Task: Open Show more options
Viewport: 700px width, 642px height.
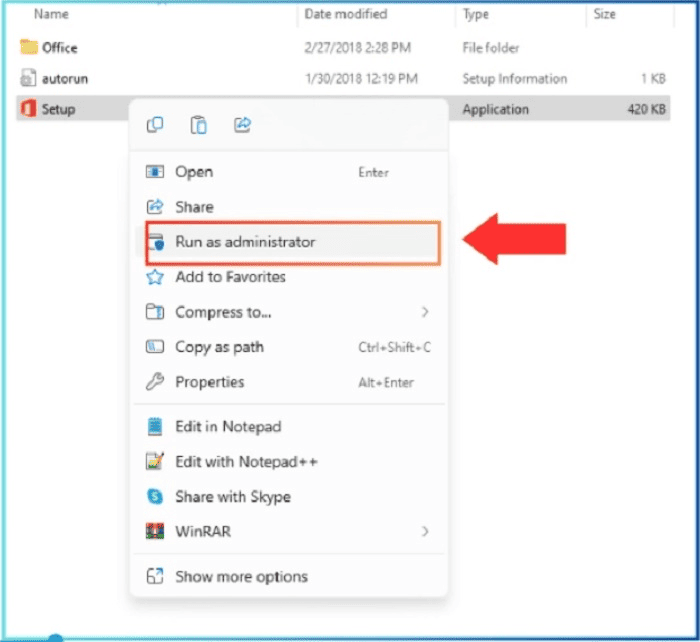Action: click(241, 576)
